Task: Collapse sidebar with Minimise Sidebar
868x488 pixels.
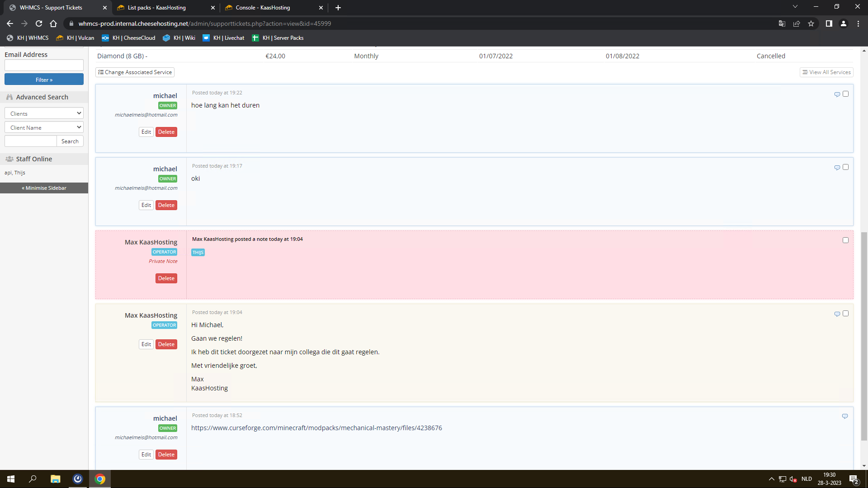Action: coord(44,188)
